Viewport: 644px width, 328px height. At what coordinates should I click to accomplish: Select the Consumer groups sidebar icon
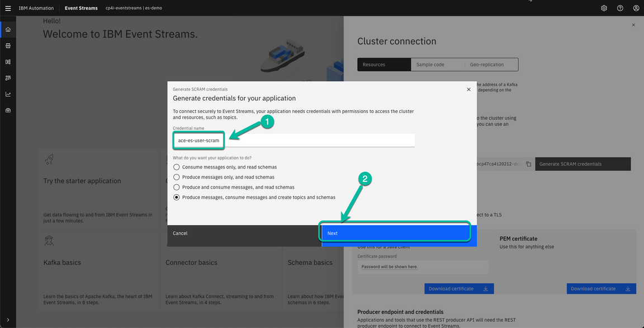(x=8, y=78)
